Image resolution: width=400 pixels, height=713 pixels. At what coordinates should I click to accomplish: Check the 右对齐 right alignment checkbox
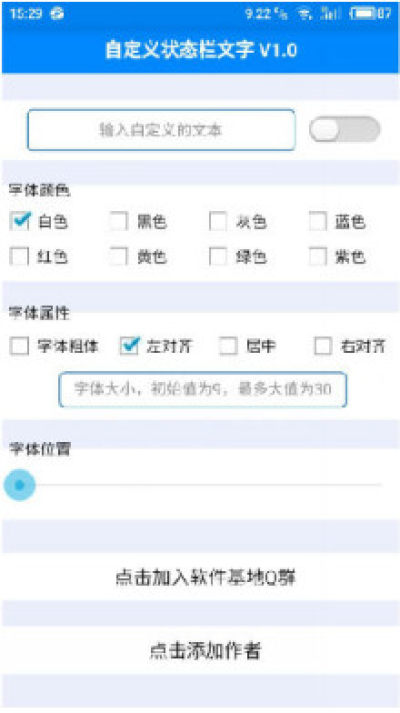pos(323,346)
